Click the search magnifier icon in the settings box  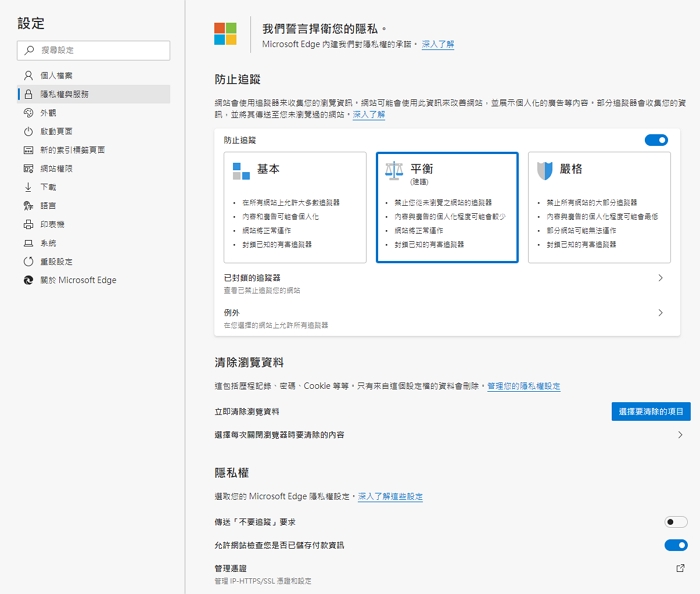(29, 50)
